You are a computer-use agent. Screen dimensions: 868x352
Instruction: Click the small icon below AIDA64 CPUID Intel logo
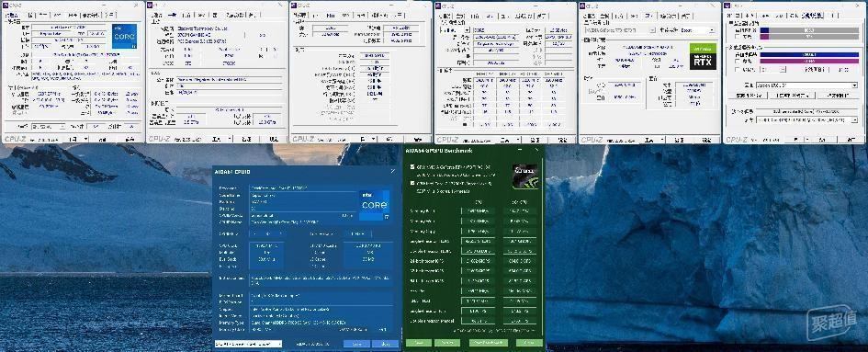point(387,217)
